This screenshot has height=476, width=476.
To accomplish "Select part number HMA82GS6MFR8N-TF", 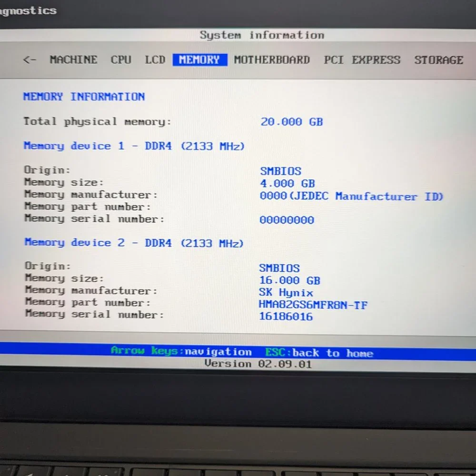I will (313, 305).
